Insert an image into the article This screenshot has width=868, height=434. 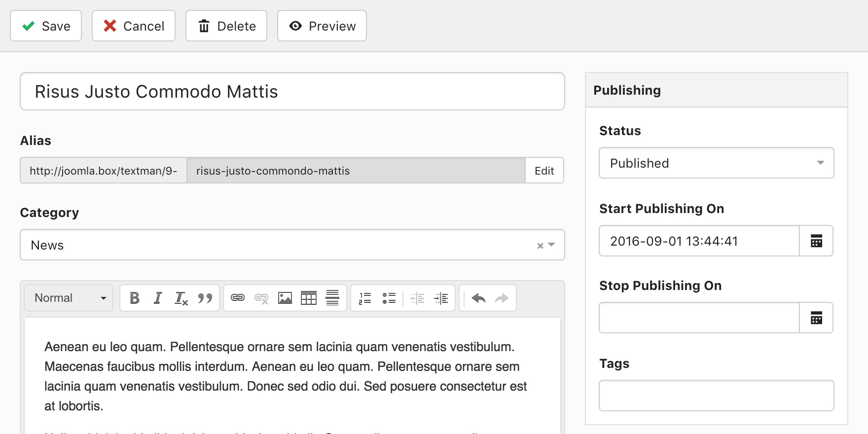[x=285, y=298]
